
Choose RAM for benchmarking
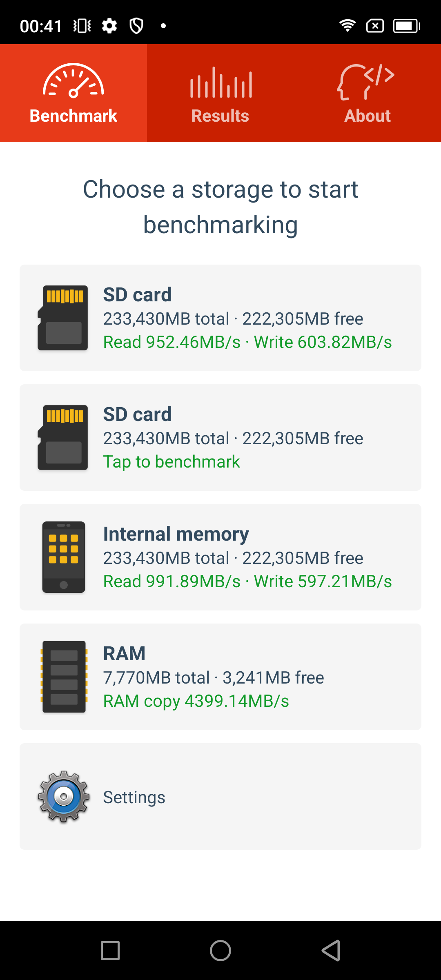pos(220,677)
